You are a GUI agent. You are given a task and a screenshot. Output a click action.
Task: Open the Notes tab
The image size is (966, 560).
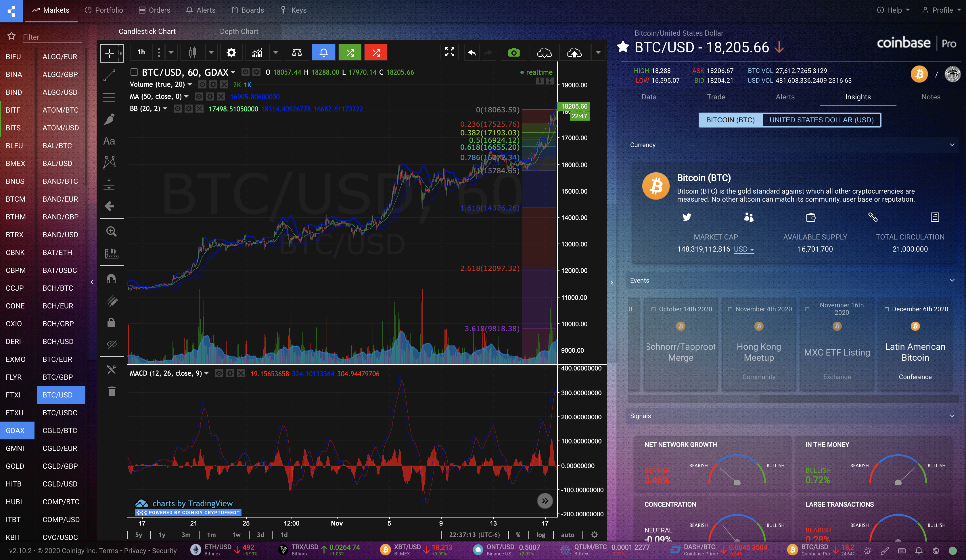[931, 97]
